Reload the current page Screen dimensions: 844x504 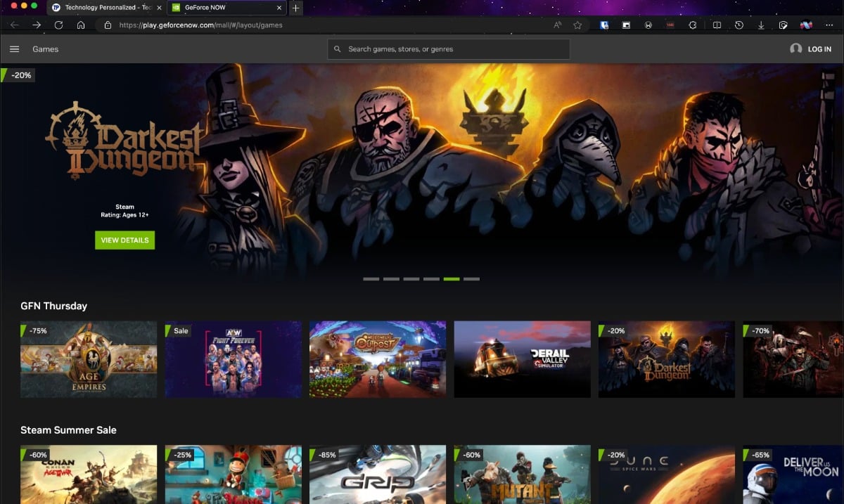pyautogui.click(x=58, y=25)
